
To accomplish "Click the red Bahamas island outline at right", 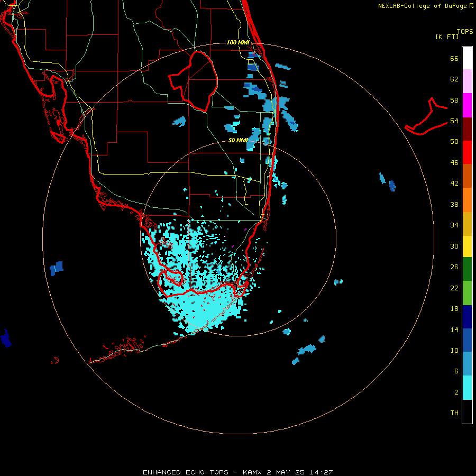I will tap(426, 116).
